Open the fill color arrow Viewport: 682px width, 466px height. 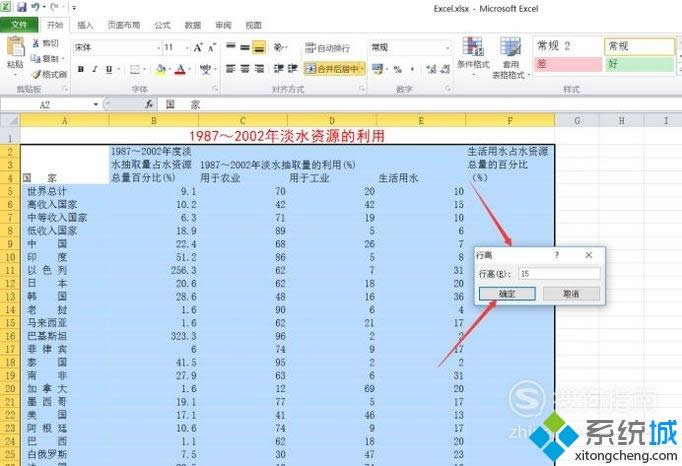coord(169,69)
